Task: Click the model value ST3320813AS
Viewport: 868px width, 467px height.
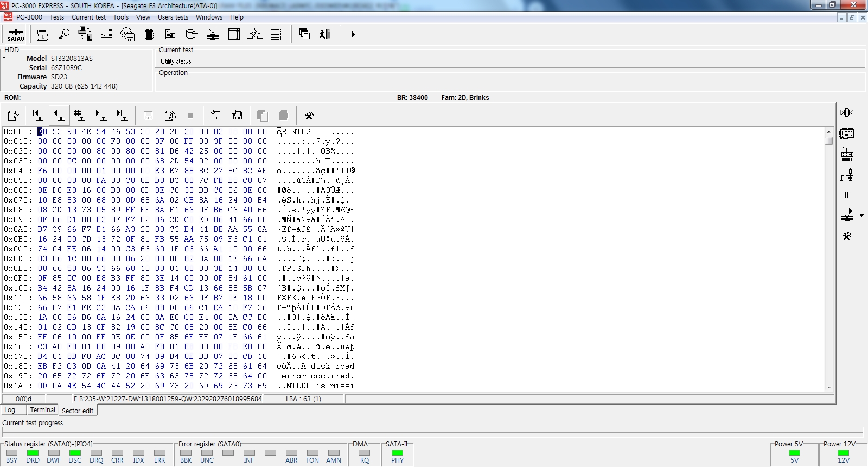Action: 72,58
